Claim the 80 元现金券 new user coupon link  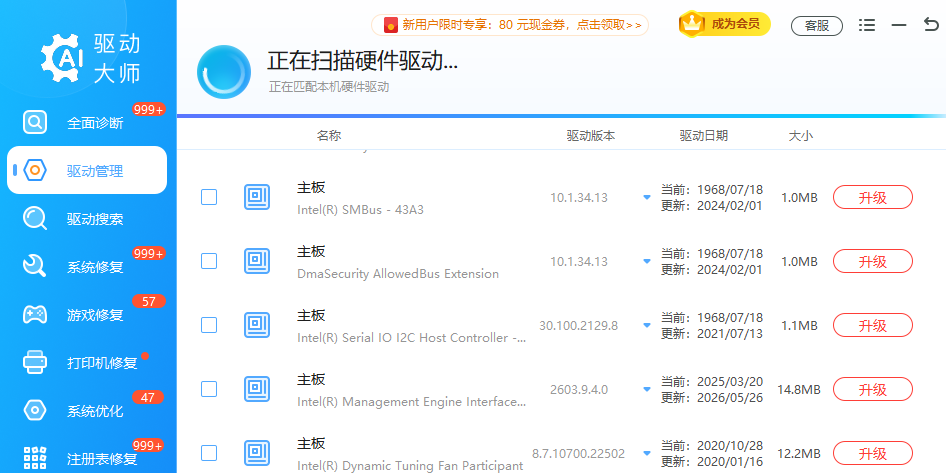click(x=510, y=25)
